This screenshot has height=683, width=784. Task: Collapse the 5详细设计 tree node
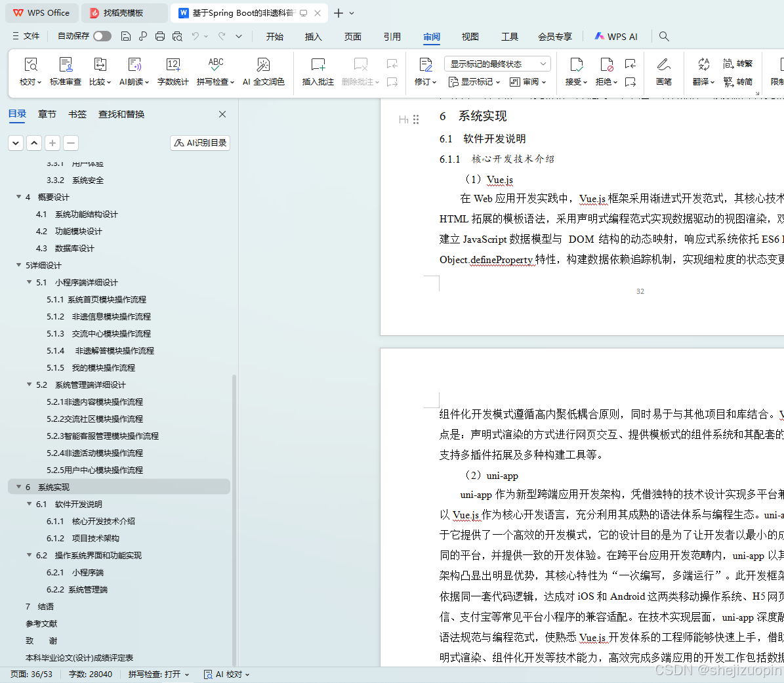(18, 265)
